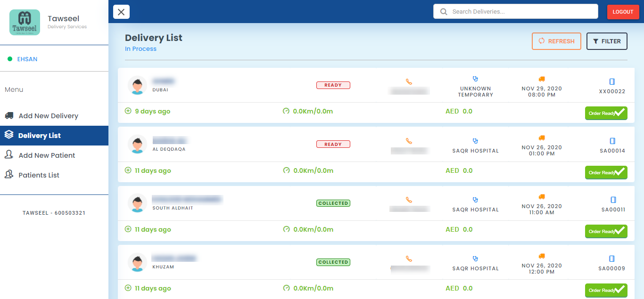Click SOUTH ALDHAIT location text
The width and height of the screenshot is (644, 299).
[x=173, y=208]
